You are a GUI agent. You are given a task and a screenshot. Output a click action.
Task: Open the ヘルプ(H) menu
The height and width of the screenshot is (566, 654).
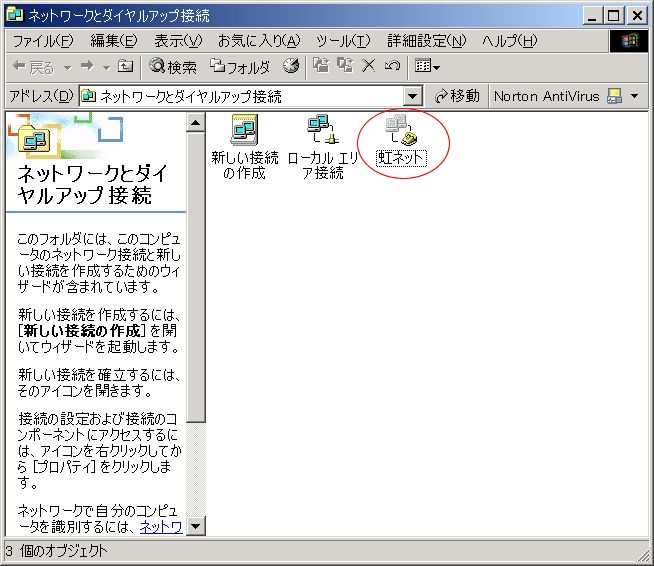510,41
